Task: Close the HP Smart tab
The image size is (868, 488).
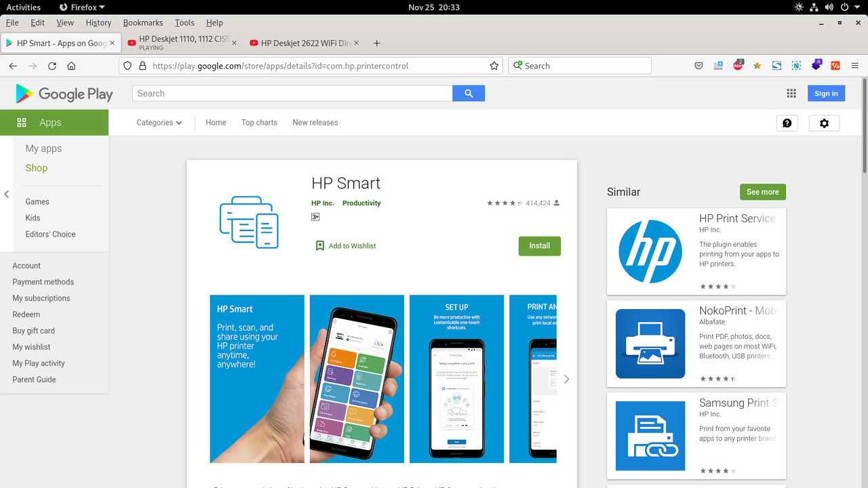Action: point(113,43)
